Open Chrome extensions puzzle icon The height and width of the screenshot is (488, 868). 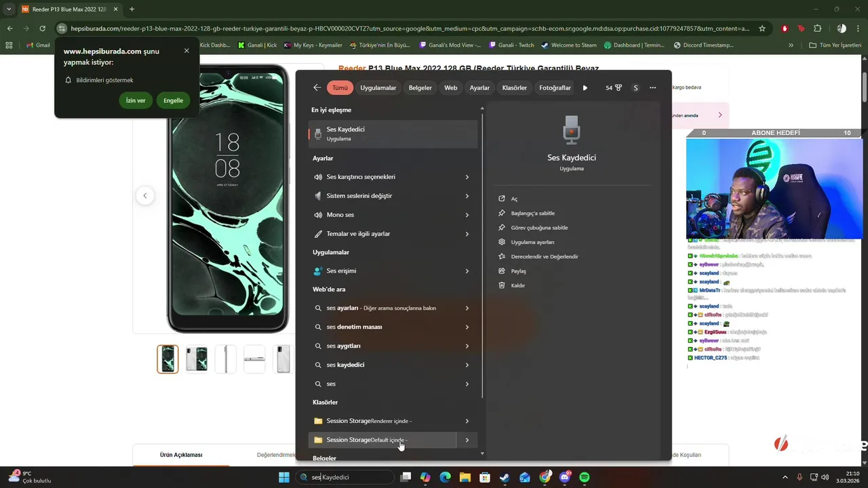(817, 28)
